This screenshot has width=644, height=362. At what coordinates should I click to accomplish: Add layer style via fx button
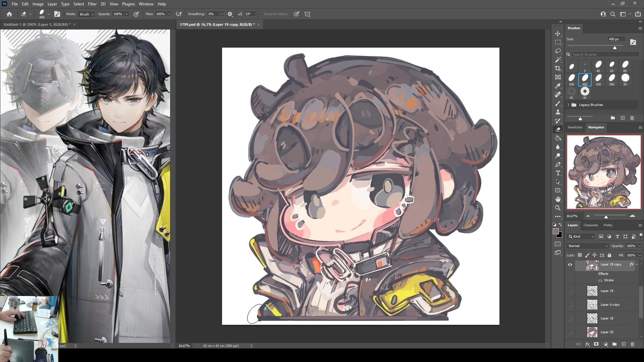click(587, 344)
